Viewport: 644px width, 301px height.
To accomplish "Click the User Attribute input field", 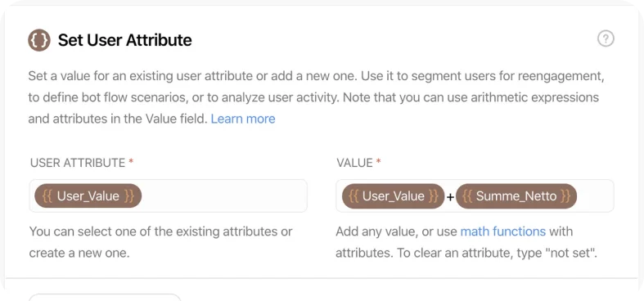I will coord(168,195).
